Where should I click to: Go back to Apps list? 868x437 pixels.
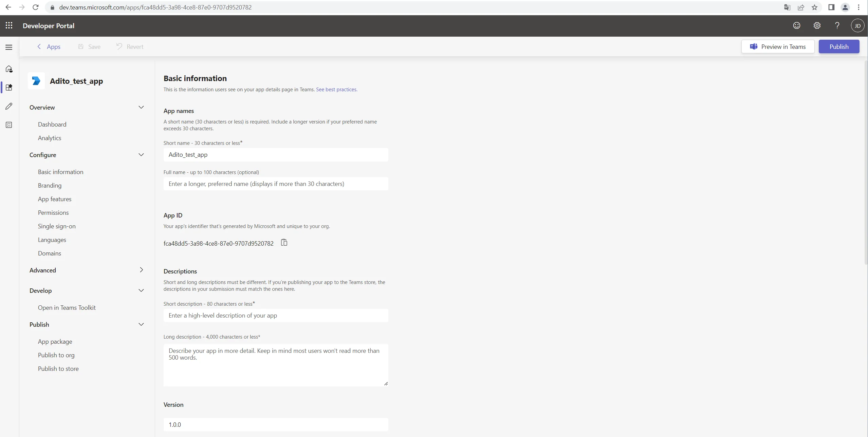click(x=49, y=46)
